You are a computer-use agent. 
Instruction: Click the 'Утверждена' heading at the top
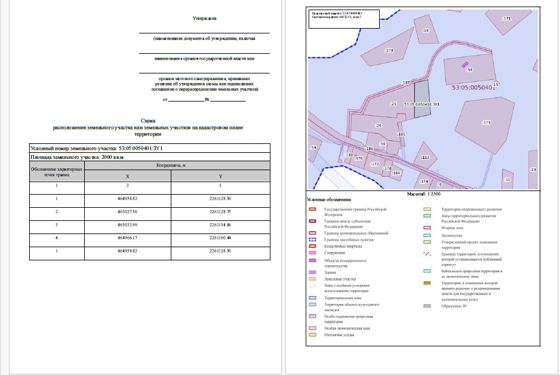(x=204, y=18)
